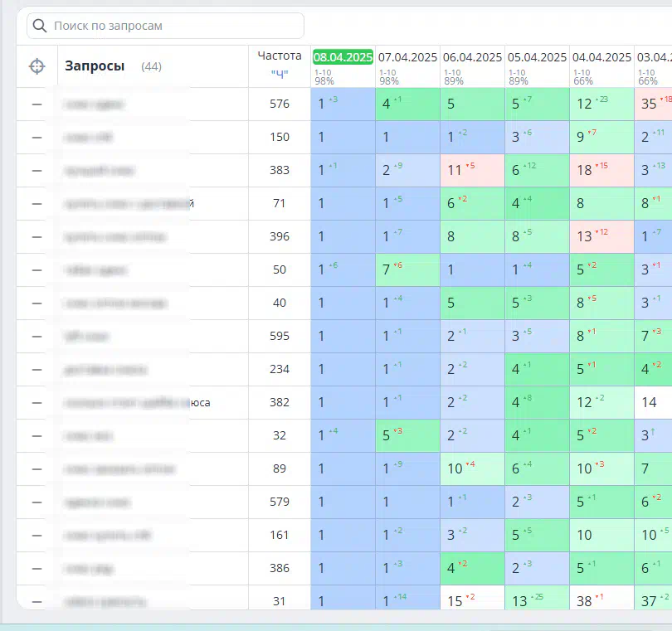Image resolution: width=672 pixels, height=631 pixels.
Task: Click the minus icon in the row with frequency 595
Action: (x=37, y=337)
